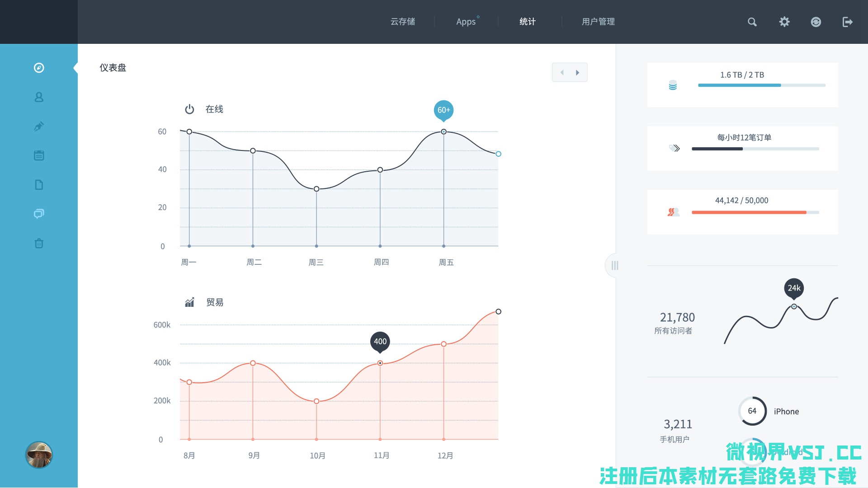Go to previous page arrow
The image size is (868, 488).
coord(562,72)
